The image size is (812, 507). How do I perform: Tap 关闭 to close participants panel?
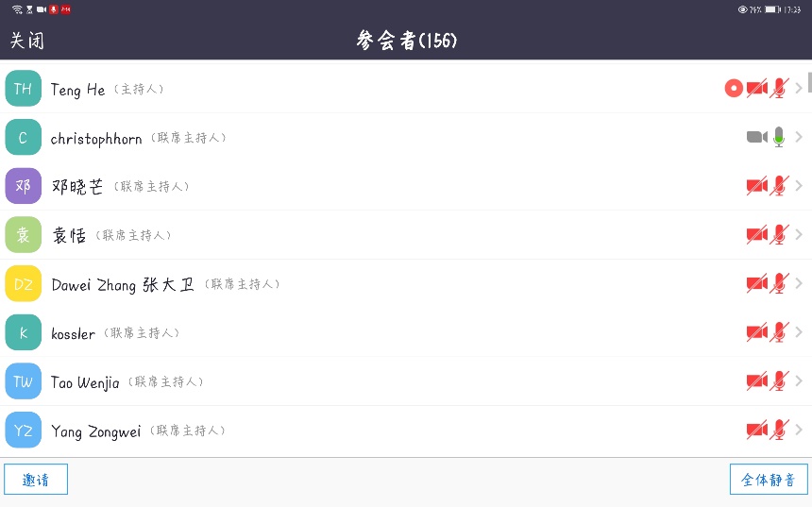point(26,41)
